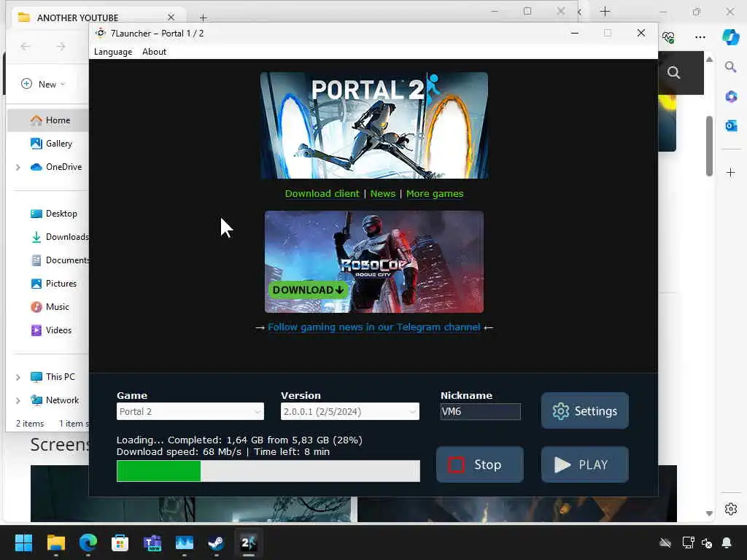Open the Photos app from the taskbar
The height and width of the screenshot is (560, 747).
184,542
